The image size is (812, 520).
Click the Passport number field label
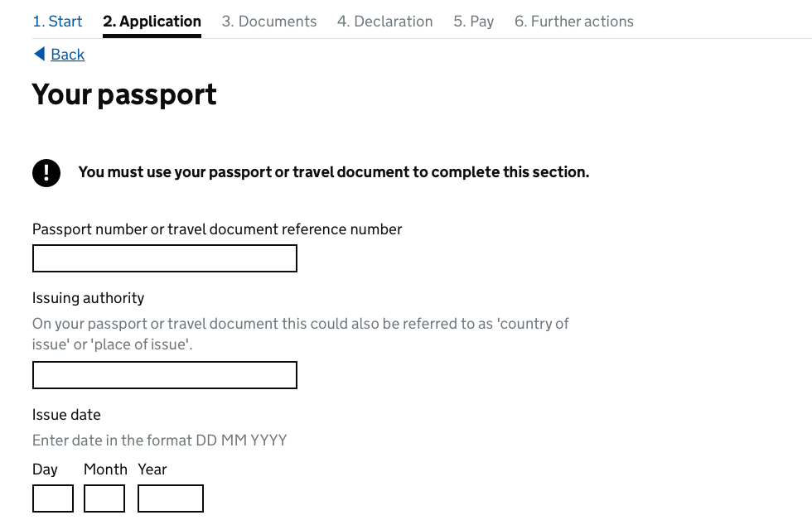[x=217, y=229]
